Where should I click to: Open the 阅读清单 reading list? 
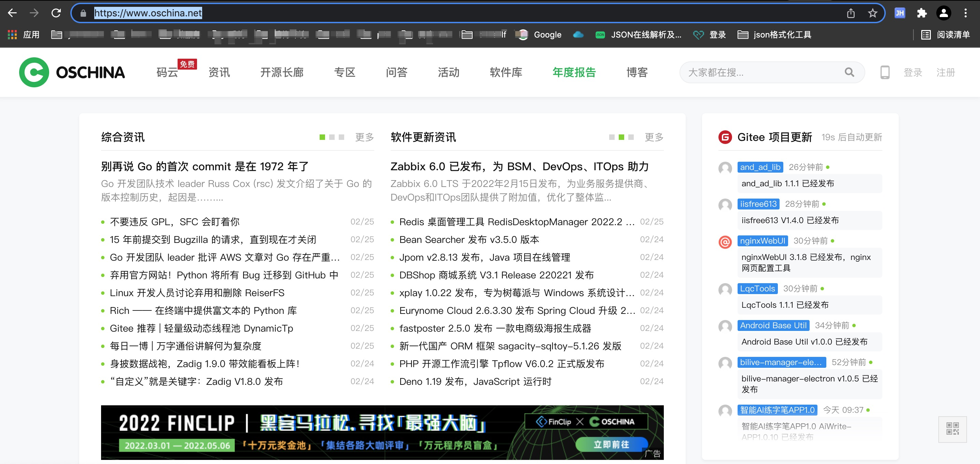pyautogui.click(x=946, y=34)
